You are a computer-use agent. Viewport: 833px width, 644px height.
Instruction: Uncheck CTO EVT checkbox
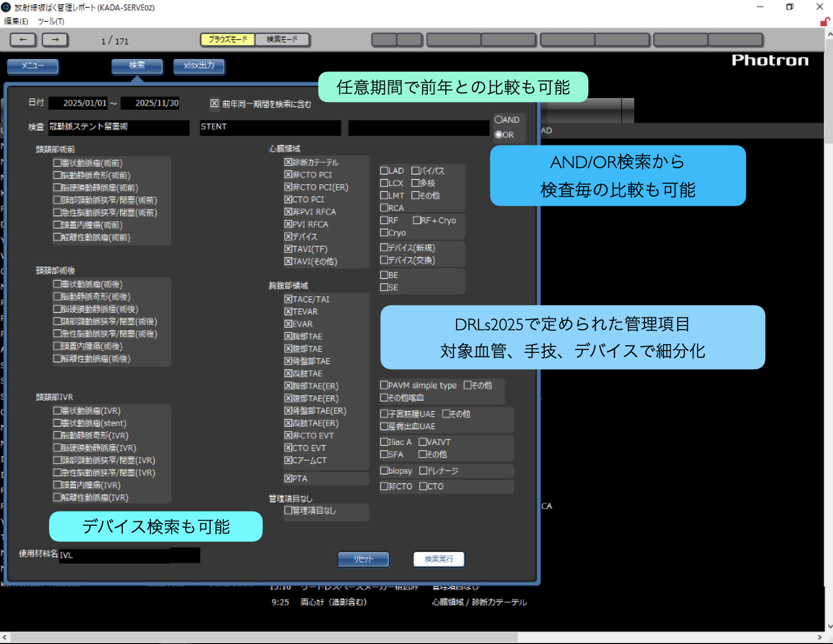[288, 448]
